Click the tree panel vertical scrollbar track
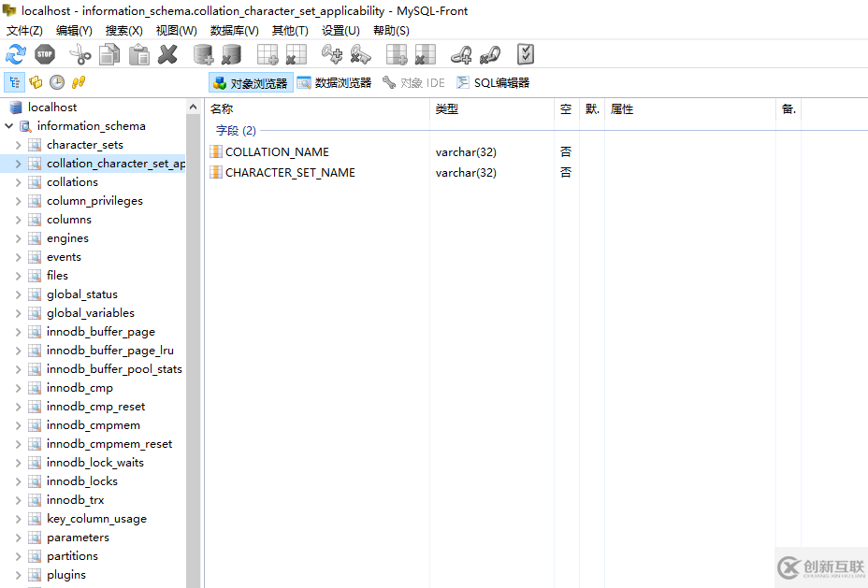Viewport: 868px width, 588px height. 194,351
